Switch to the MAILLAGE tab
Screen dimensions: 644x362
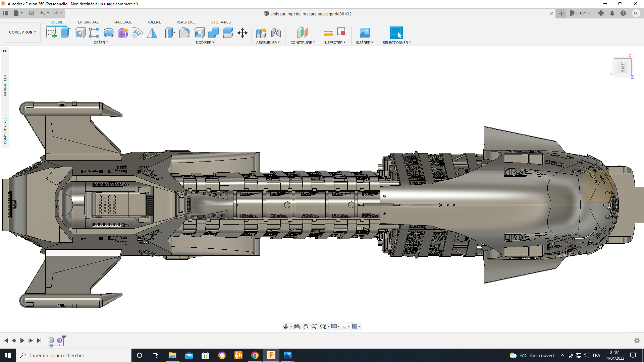click(123, 22)
